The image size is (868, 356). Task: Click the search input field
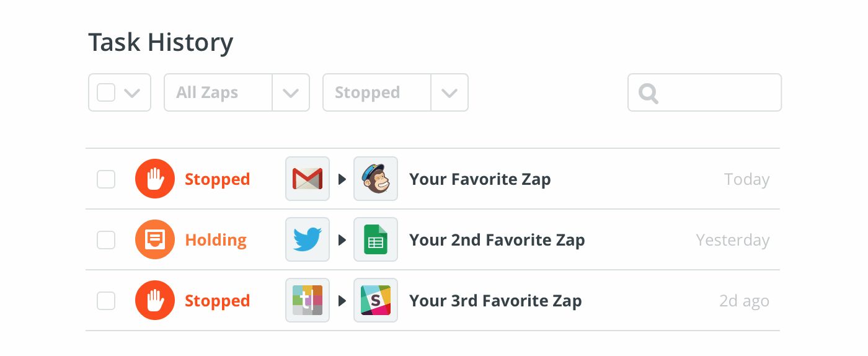click(705, 93)
